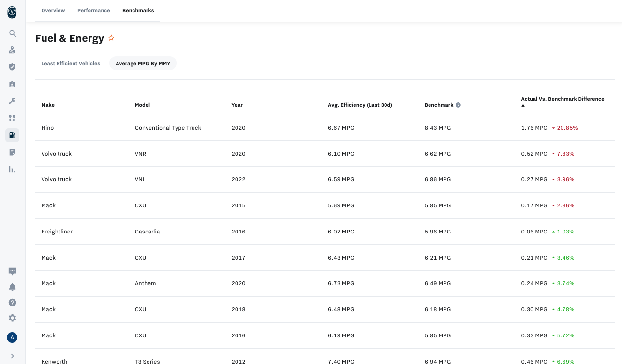
Task: Open the Dispatch routes icon
Action: point(13,118)
